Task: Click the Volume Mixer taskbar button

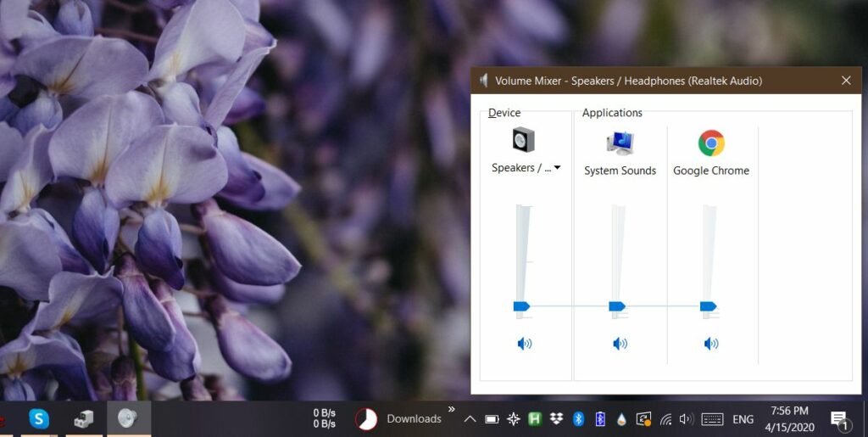Action: coord(129,418)
